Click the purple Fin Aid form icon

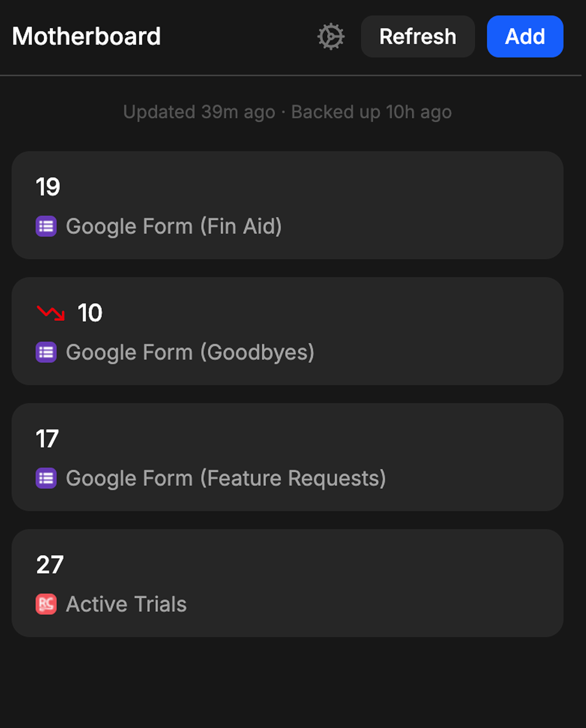click(46, 226)
